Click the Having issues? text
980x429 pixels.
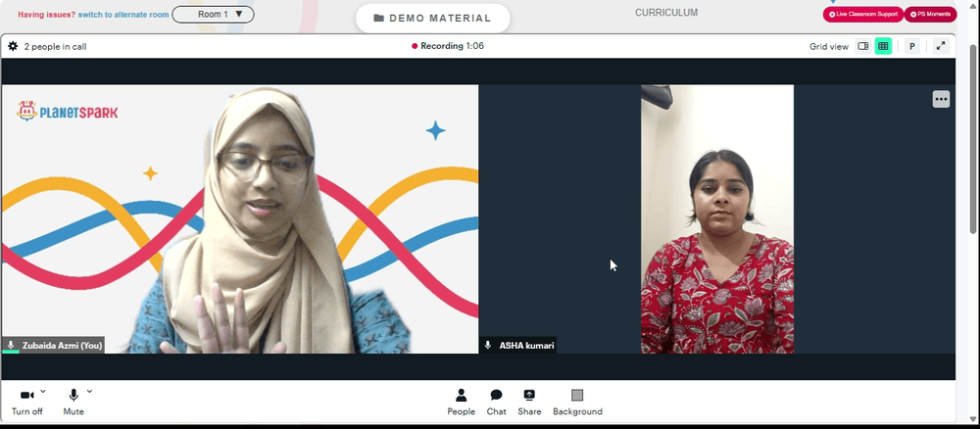47,15
